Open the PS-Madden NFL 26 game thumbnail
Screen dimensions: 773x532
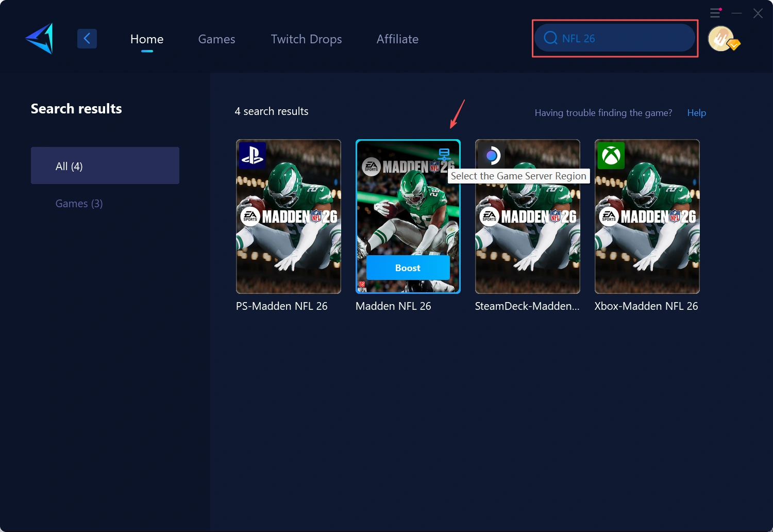(x=288, y=217)
